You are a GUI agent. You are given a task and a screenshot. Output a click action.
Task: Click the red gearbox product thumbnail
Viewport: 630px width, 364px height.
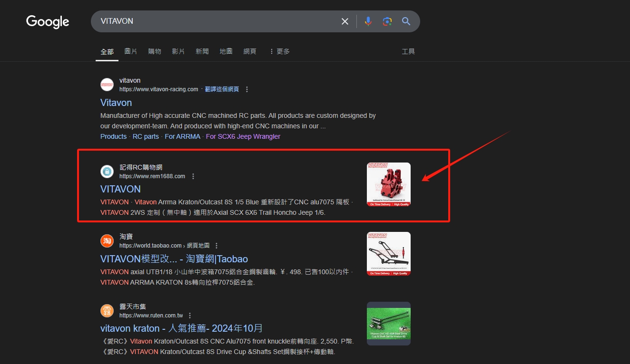coord(389,184)
